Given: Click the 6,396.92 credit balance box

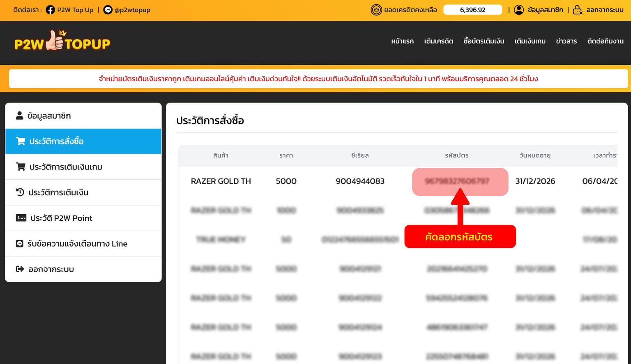Looking at the screenshot, I should pos(472,10).
